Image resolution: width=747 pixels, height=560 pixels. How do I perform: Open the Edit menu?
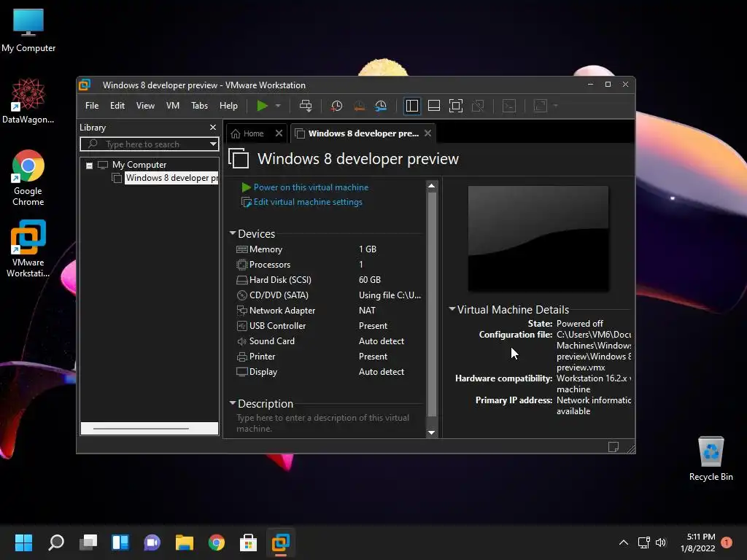[117, 106]
